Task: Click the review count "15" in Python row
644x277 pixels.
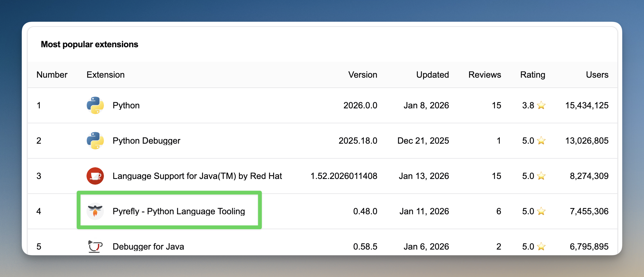Action: 497,105
